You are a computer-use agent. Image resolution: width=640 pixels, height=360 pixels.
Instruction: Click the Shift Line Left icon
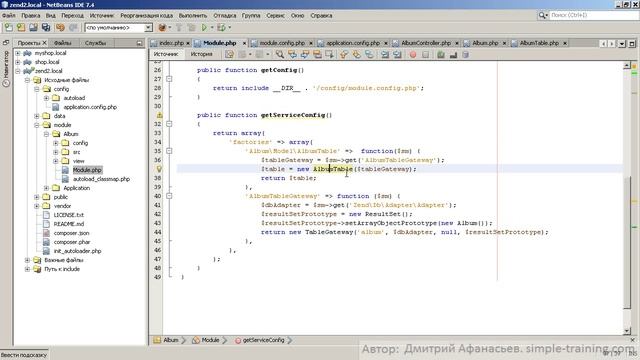click(x=384, y=54)
